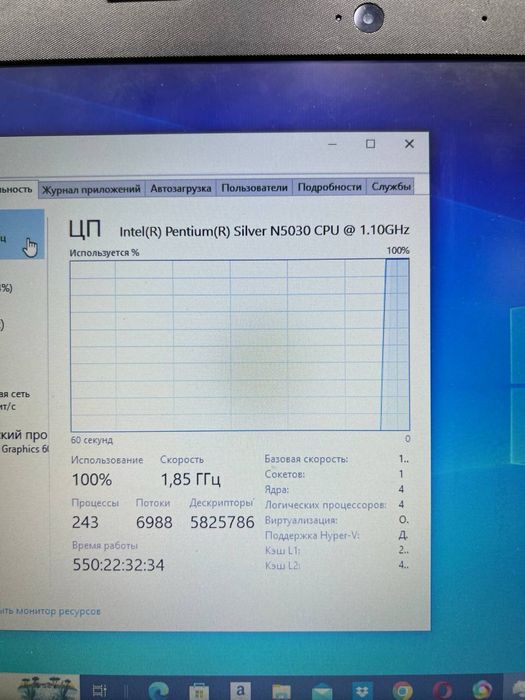Click the 60 секунд graph label
The height and width of the screenshot is (700, 525).
(x=92, y=440)
